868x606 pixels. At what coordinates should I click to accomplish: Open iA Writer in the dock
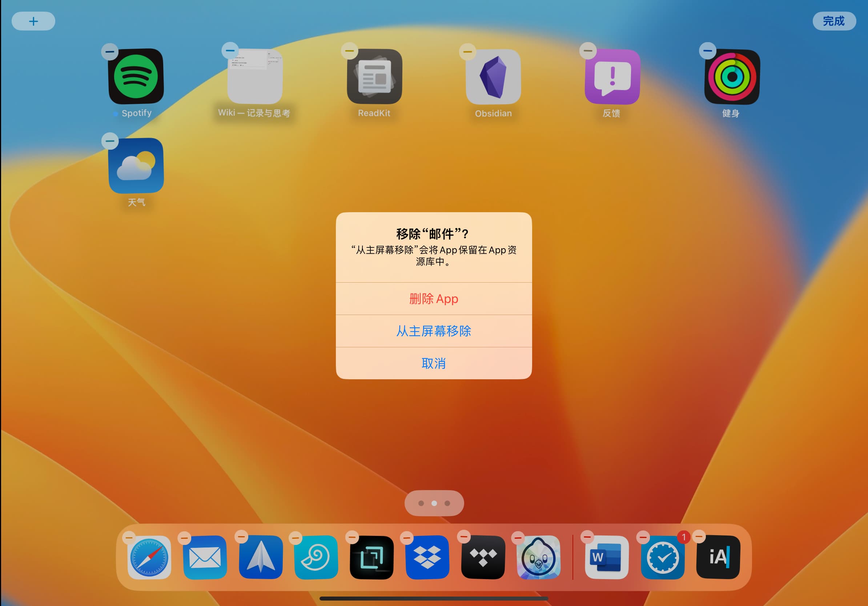pyautogui.click(x=718, y=557)
